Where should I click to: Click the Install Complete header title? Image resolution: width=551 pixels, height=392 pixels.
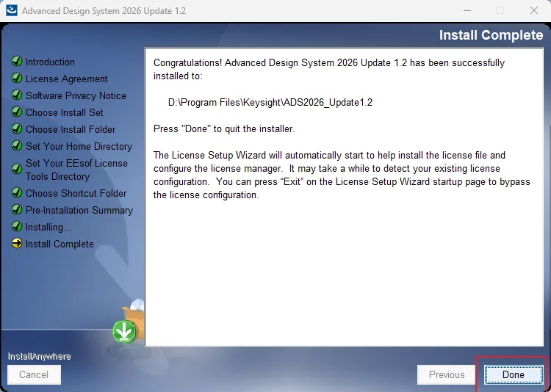click(x=491, y=35)
